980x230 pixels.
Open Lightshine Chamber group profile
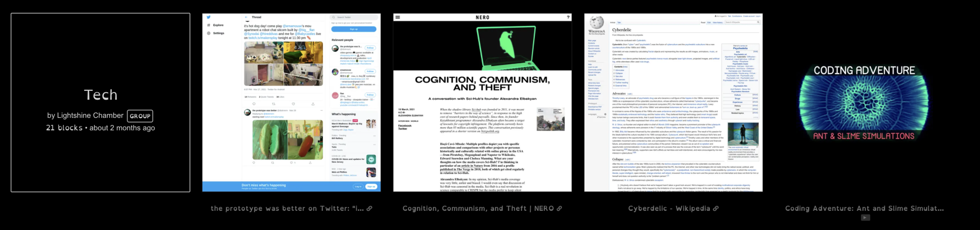coord(90,116)
